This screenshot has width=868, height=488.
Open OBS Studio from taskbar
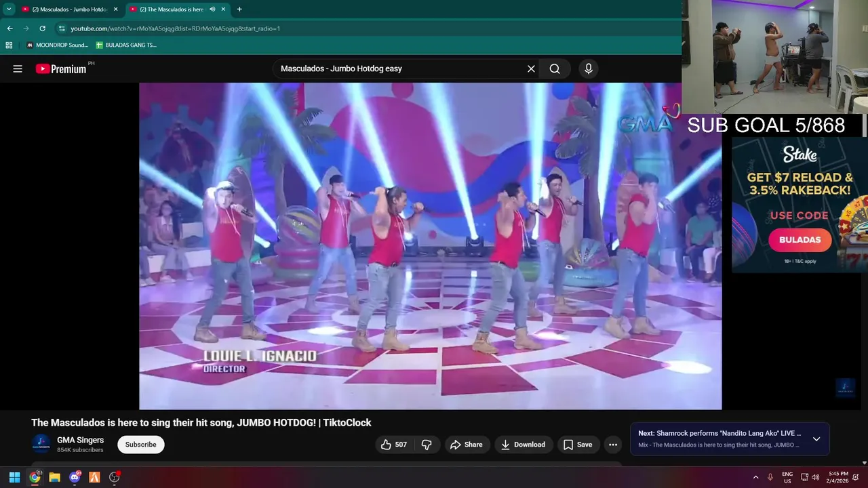114,477
